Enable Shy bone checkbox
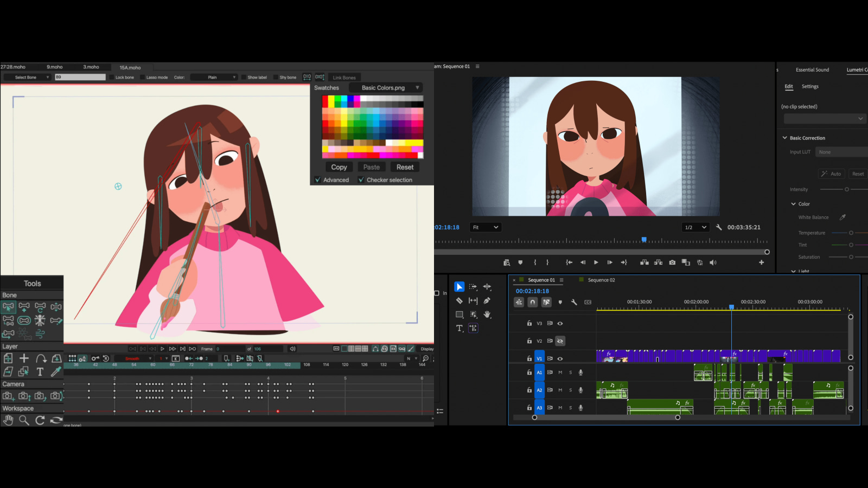This screenshot has height=488, width=868. coord(276,78)
